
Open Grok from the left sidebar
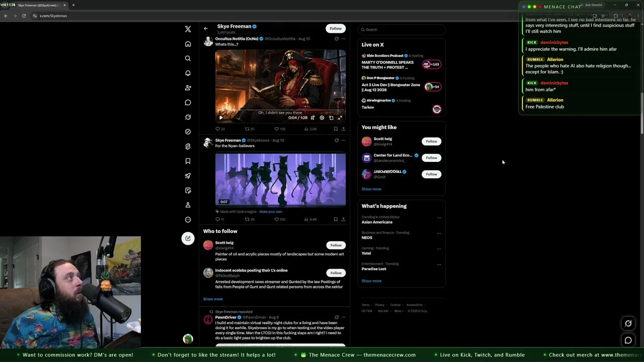pos(188,117)
